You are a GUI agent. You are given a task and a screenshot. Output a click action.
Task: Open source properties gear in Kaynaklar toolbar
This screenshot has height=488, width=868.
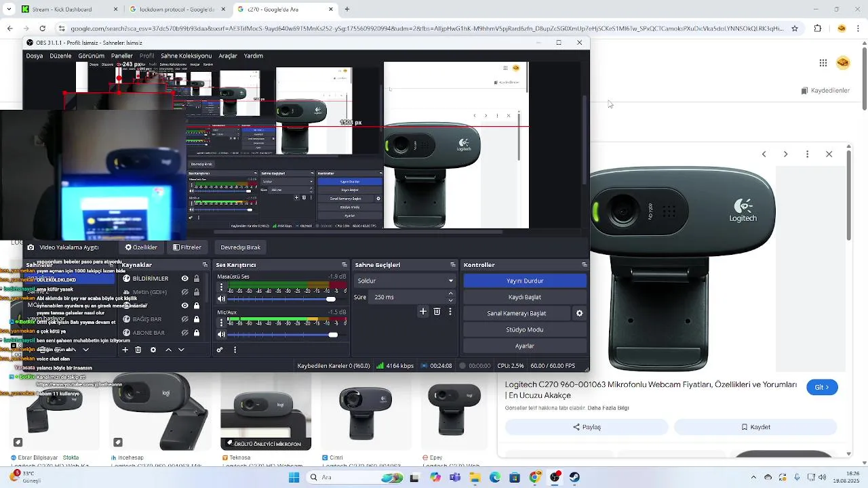pos(153,350)
